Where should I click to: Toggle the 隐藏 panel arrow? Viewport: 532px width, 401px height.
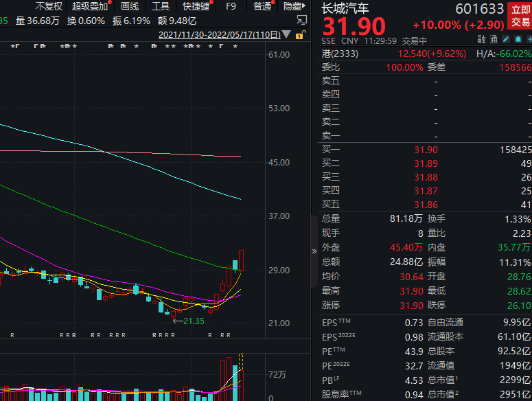294,6
